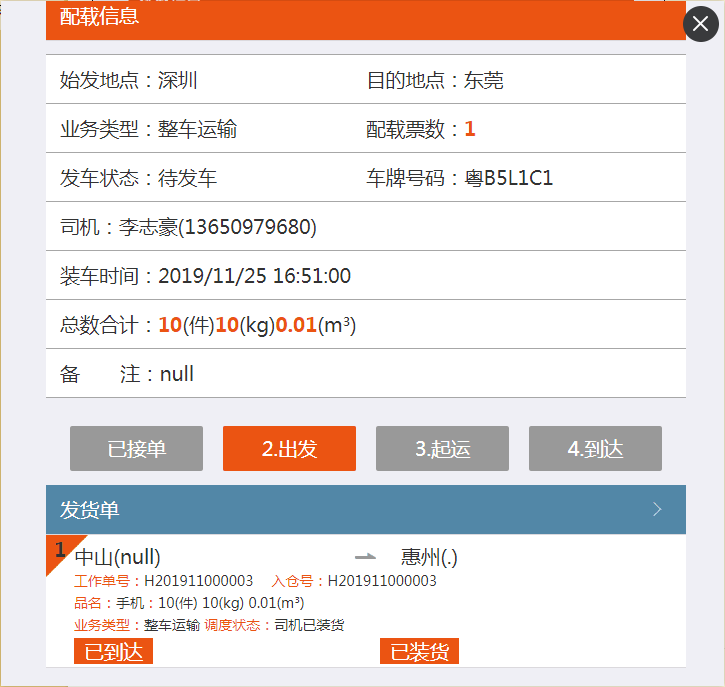This screenshot has height=687, width=725.
Task: Click the 配载信息 title header
Action: (x=100, y=17)
